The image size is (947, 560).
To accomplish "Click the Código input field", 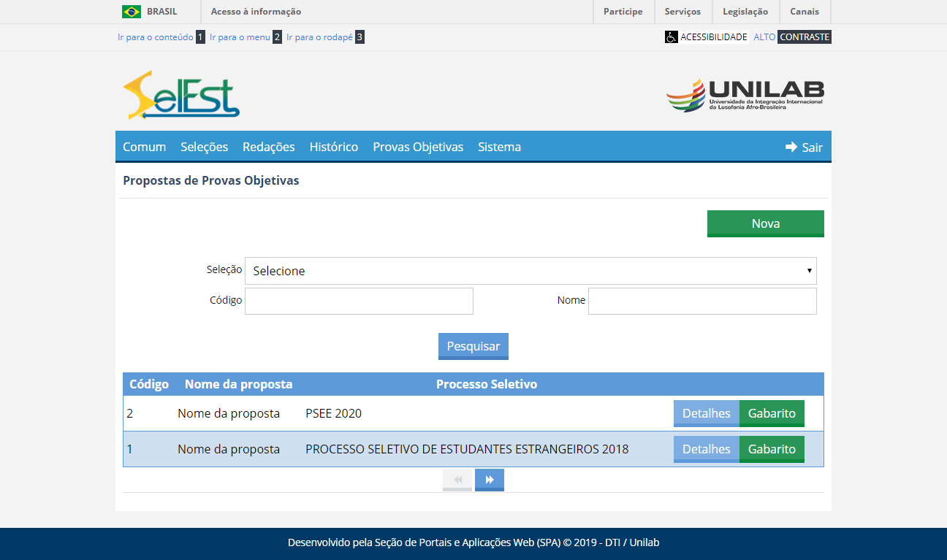I will tap(359, 301).
